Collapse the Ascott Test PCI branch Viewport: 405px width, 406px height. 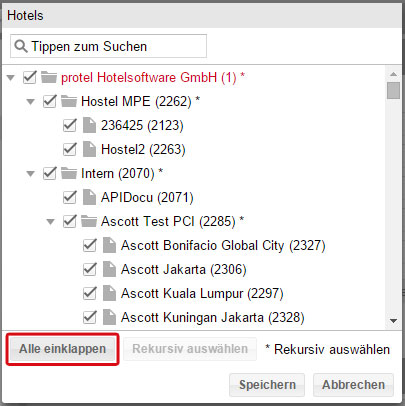click(51, 222)
